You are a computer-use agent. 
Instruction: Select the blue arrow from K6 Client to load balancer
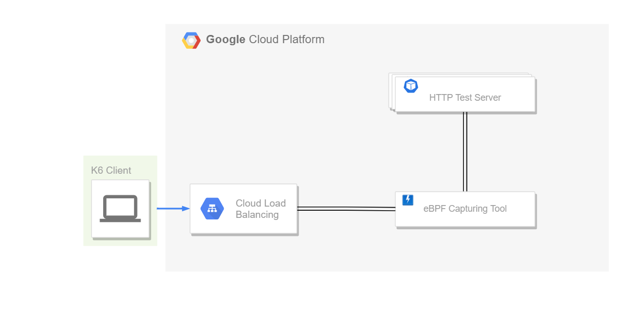click(x=173, y=209)
